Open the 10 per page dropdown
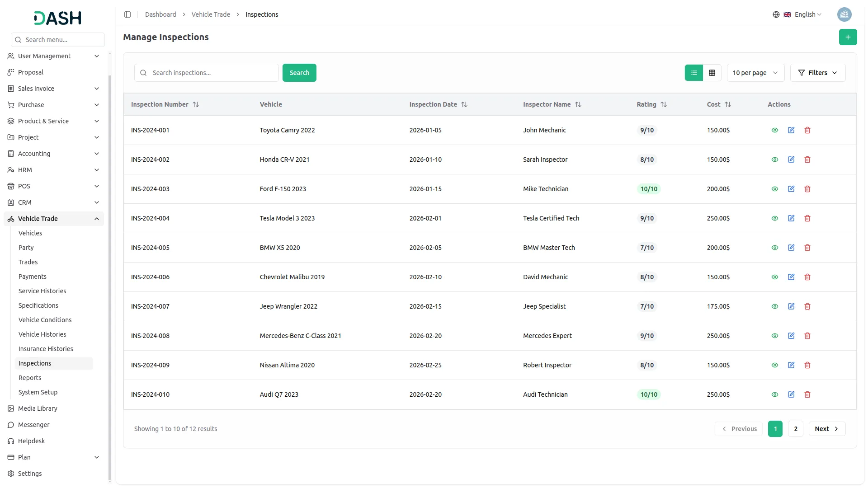This screenshot has height=488, width=868. click(755, 73)
